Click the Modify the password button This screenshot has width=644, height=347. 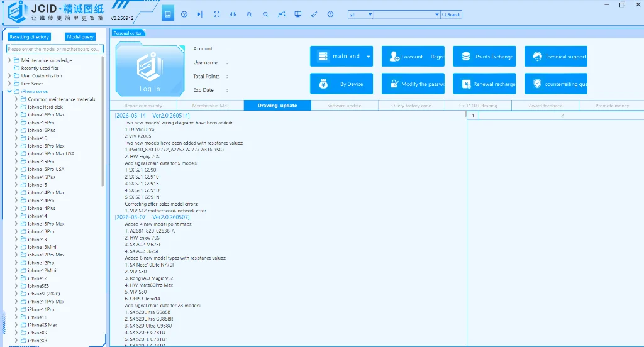point(413,84)
